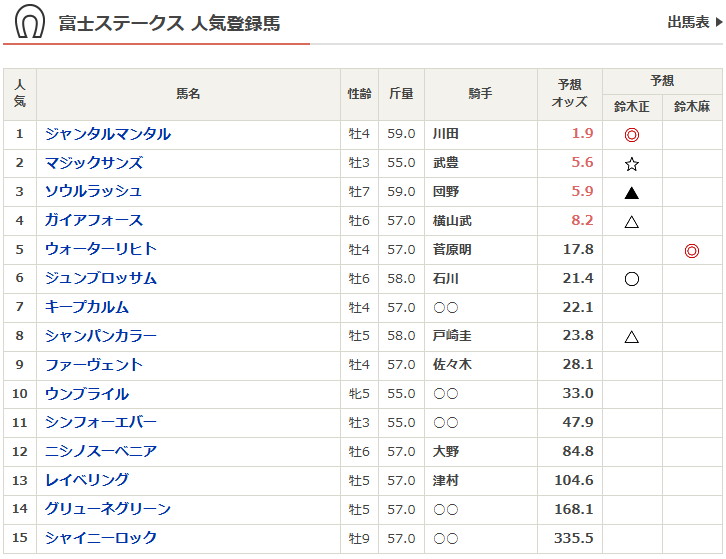Click the black triangle mark for ソウルラッシュ

coord(631,193)
